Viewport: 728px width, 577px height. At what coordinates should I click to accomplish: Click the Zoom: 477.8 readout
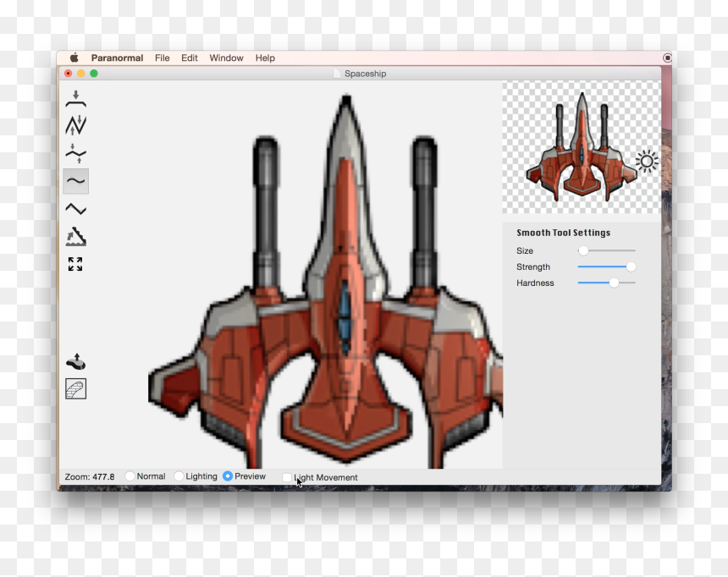click(x=90, y=476)
